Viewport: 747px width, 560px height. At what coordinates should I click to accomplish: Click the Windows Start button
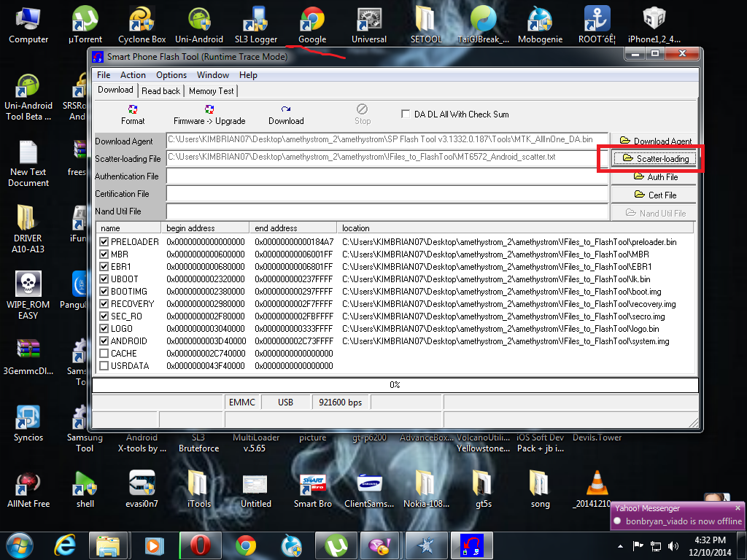click(20, 545)
